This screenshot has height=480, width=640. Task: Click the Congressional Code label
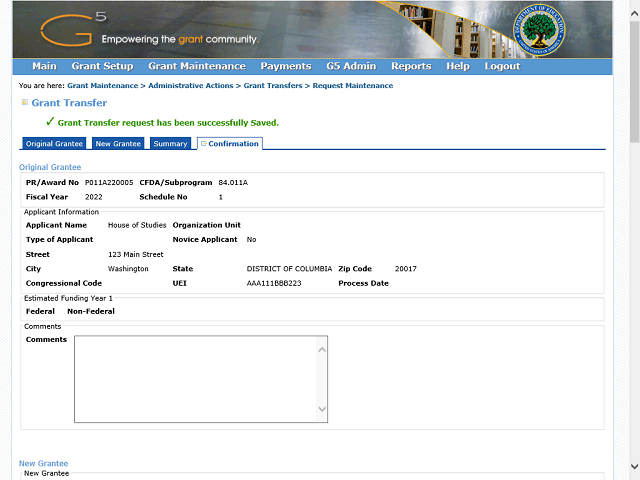pyautogui.click(x=64, y=283)
